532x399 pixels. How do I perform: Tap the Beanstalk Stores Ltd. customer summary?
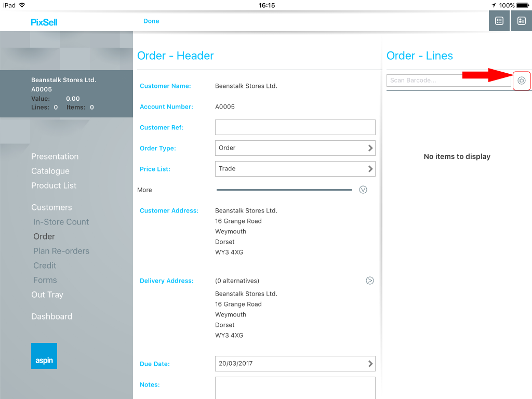(66, 94)
